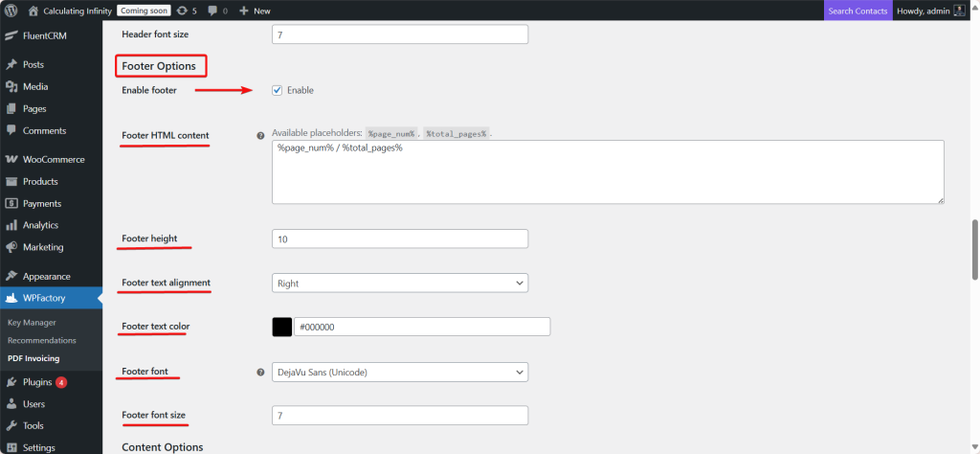Image resolution: width=980 pixels, height=454 pixels.
Task: Open Key Manager submenu link
Action: click(x=32, y=323)
